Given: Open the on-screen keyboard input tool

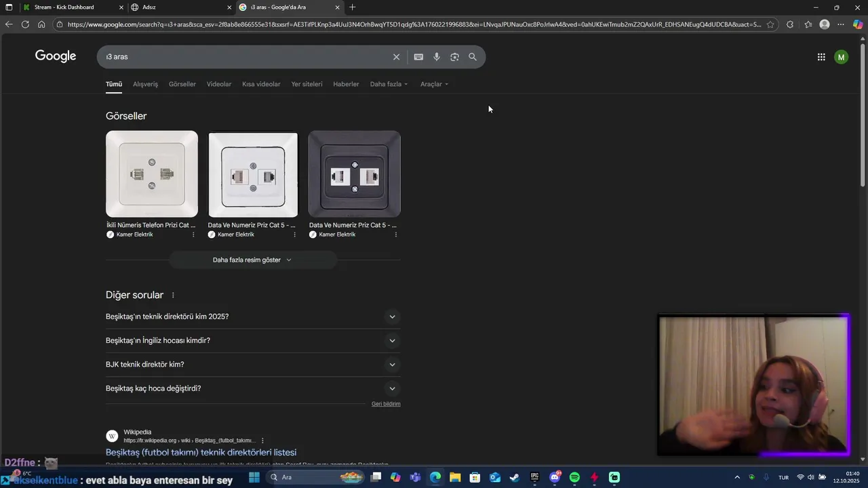Looking at the screenshot, I should click(x=418, y=57).
